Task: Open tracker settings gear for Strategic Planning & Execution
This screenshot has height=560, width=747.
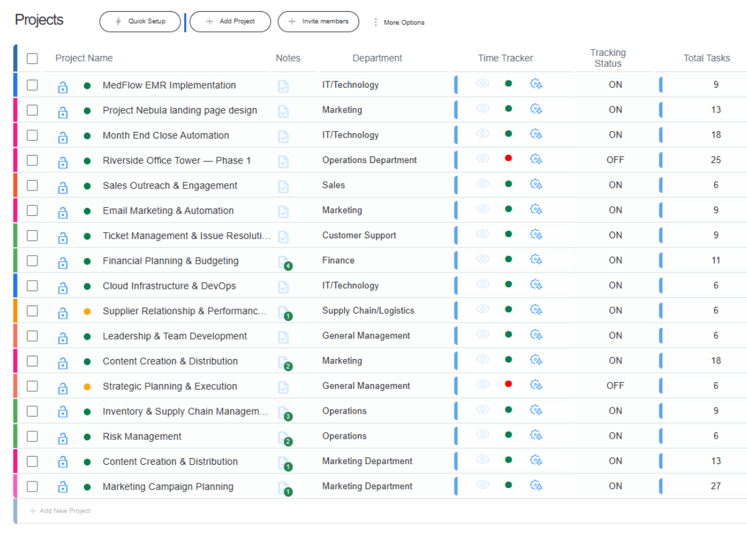Action: (x=536, y=385)
